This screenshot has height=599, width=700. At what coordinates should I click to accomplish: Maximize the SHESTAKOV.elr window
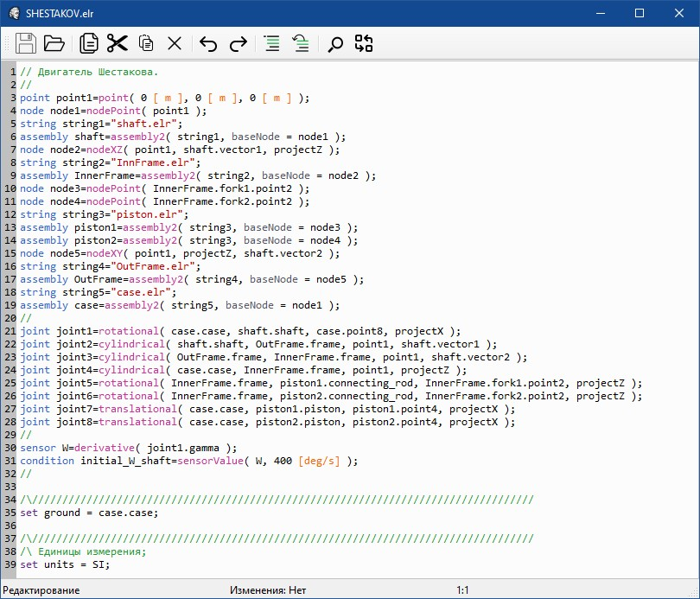(640, 13)
